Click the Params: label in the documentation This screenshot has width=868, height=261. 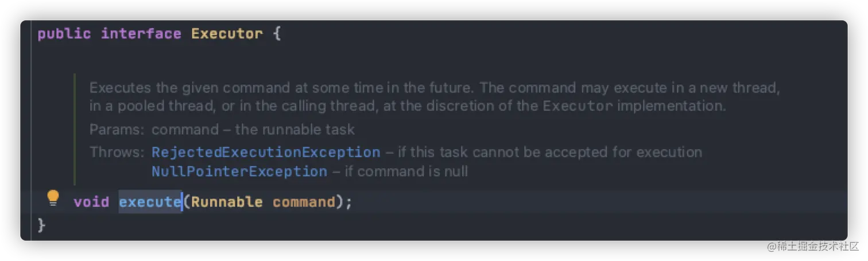coord(116,130)
